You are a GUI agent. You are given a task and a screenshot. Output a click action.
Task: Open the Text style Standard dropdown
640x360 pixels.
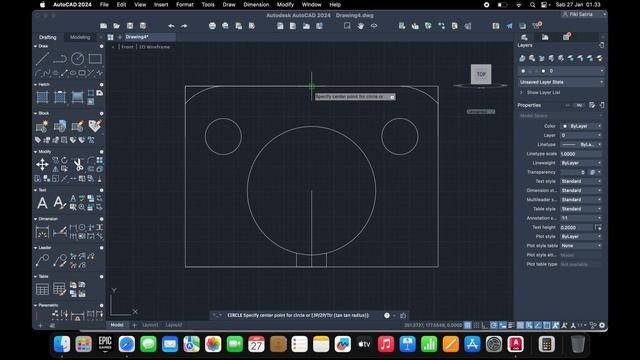(x=581, y=181)
